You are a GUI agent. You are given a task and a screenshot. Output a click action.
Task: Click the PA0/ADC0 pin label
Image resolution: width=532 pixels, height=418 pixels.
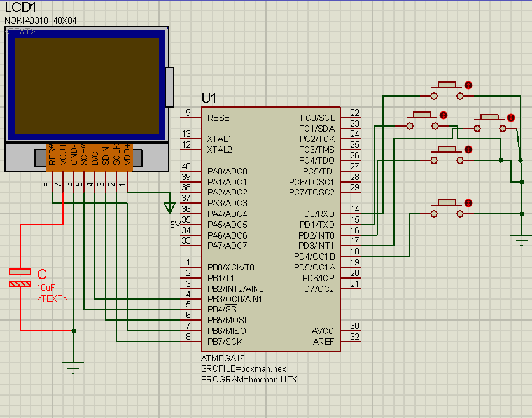pyautogui.click(x=227, y=171)
